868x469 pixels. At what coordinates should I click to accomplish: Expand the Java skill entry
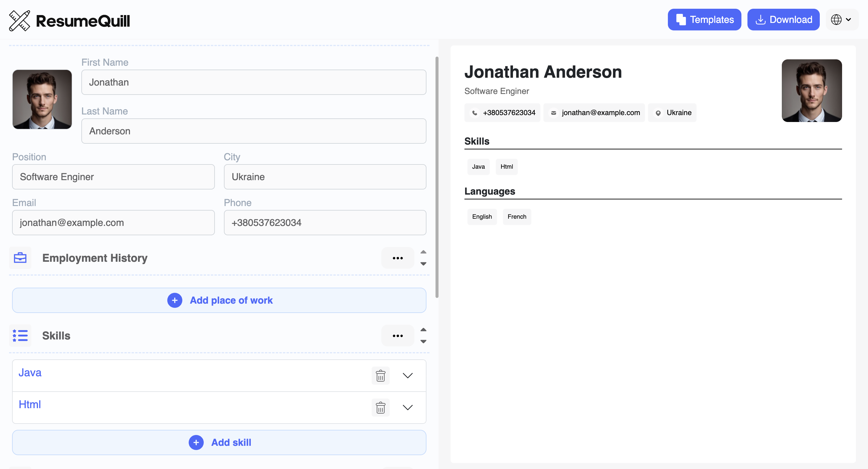click(408, 375)
